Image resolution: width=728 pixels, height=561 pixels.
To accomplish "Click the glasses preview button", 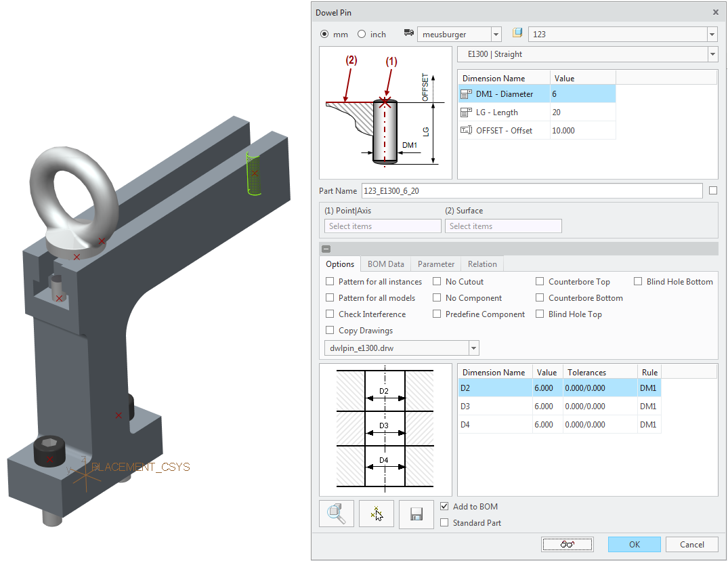I will (x=567, y=544).
